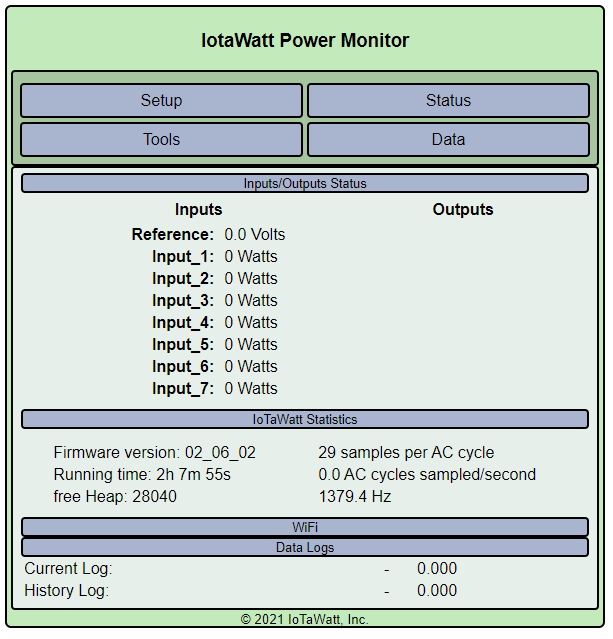The width and height of the screenshot is (613, 639).
Task: Click 0.0 AC cycles sampled/second
Action: 427,475
